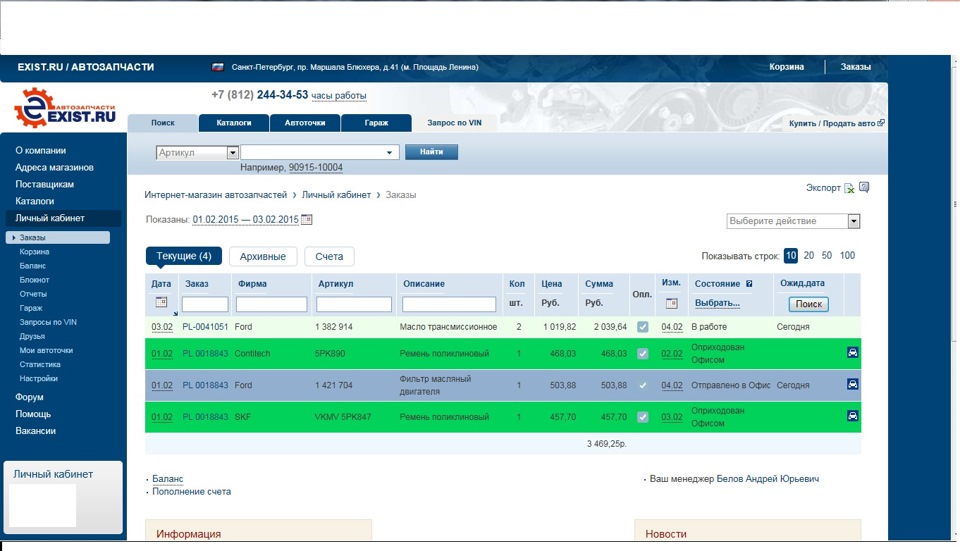Open Корзина in the top bar
960x551 pixels.
tap(786, 67)
